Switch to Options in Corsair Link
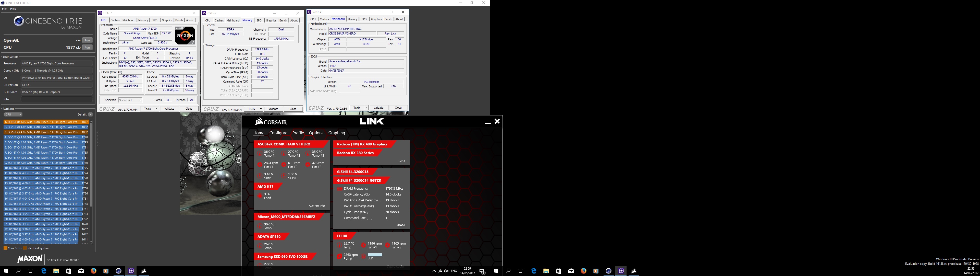The height and width of the screenshot is (276, 980). (x=316, y=133)
